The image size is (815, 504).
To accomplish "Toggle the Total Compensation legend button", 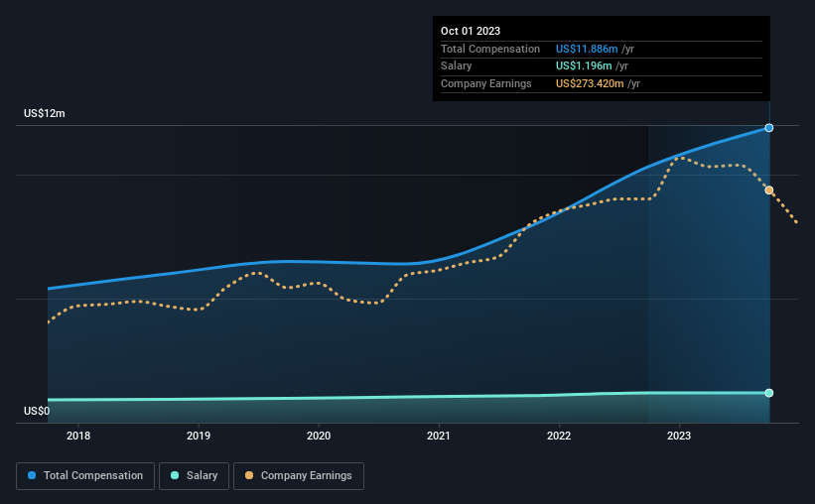I will 85,476.
